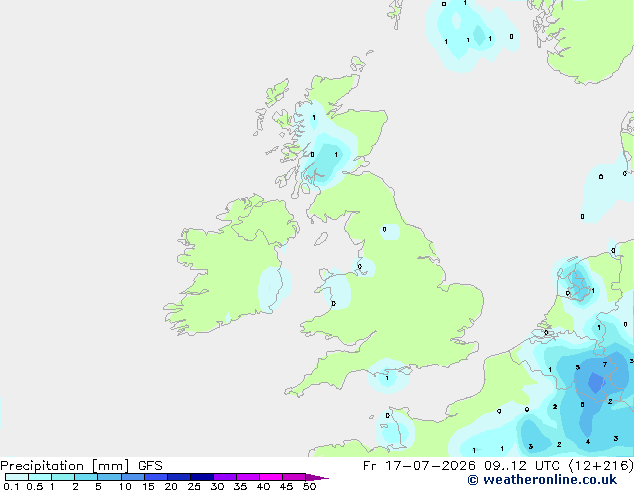Viewport: 634px width, 490px height.
Task: Click the above-50 mm legend arrow tip
Action: pos(317,477)
